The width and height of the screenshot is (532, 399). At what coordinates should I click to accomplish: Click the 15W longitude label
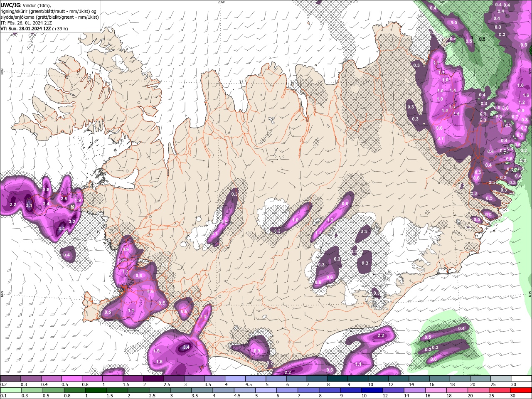pyautogui.click(x=440, y=2)
